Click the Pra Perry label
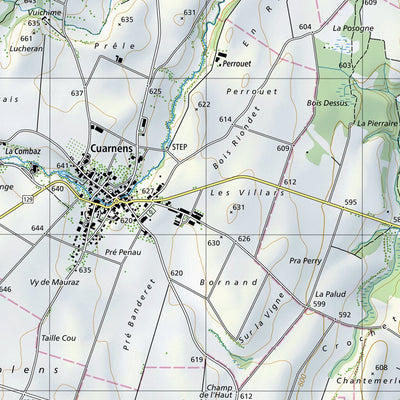Screen dimensions: 400x400 click(x=305, y=261)
